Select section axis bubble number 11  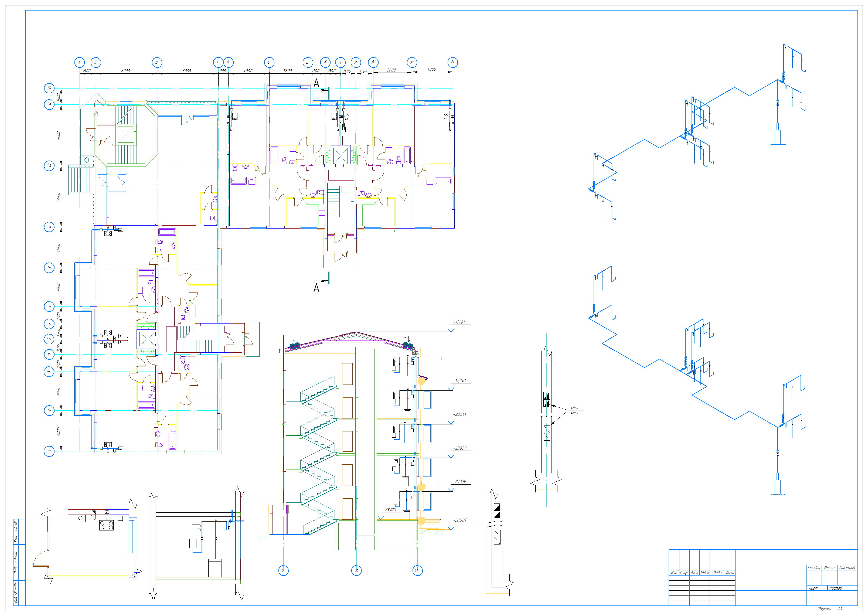coord(417,570)
